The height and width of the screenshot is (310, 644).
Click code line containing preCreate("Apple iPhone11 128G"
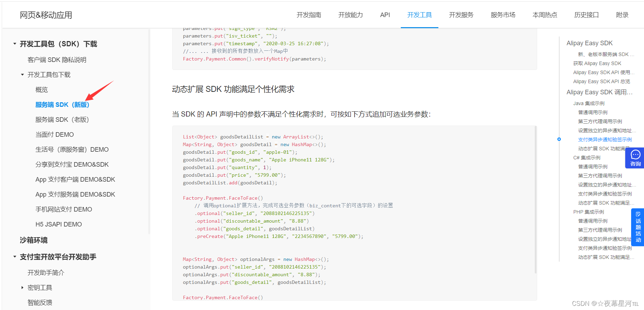(279, 236)
